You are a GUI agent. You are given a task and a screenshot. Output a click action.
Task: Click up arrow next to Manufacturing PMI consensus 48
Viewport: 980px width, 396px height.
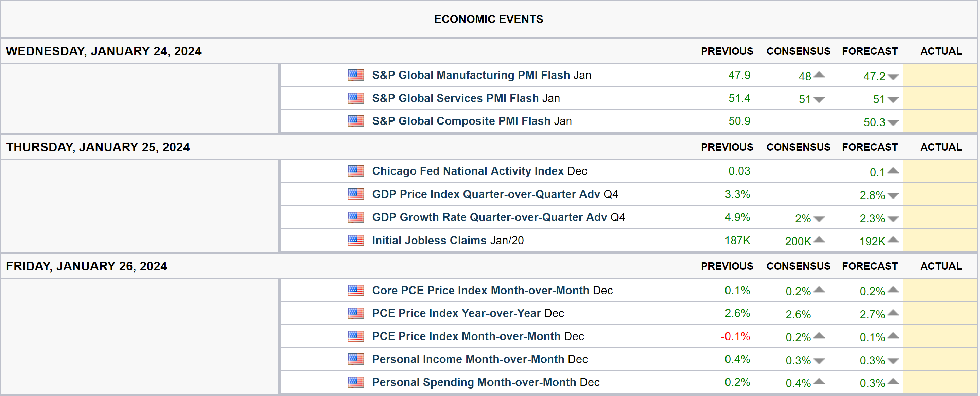(819, 75)
